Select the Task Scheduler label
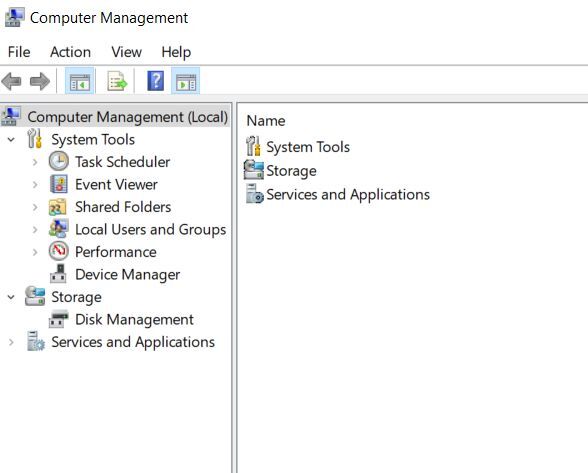Screen dimensions: 588x473 coord(123,162)
